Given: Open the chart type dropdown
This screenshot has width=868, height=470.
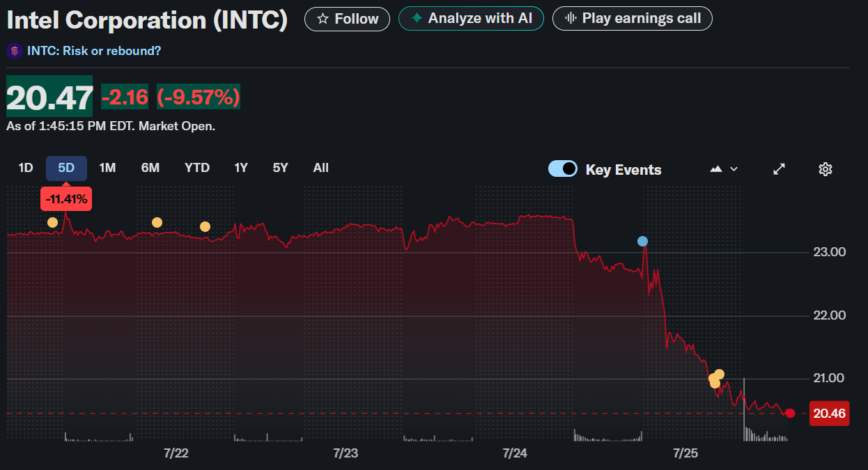Looking at the screenshot, I should [x=724, y=169].
